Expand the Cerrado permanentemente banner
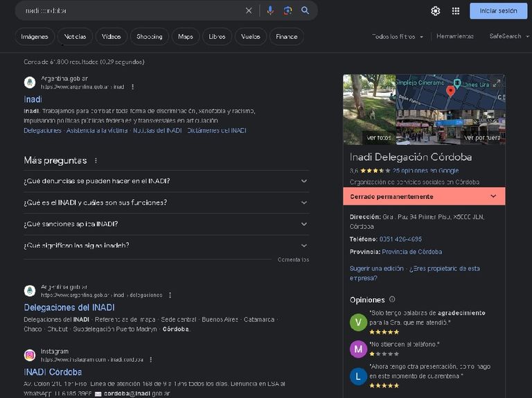 pos(424,196)
